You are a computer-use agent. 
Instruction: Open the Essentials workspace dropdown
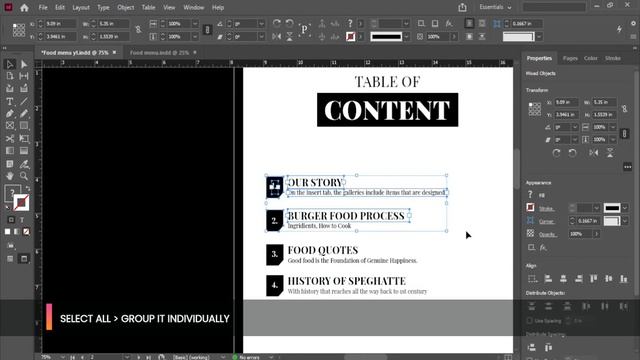pos(495,7)
